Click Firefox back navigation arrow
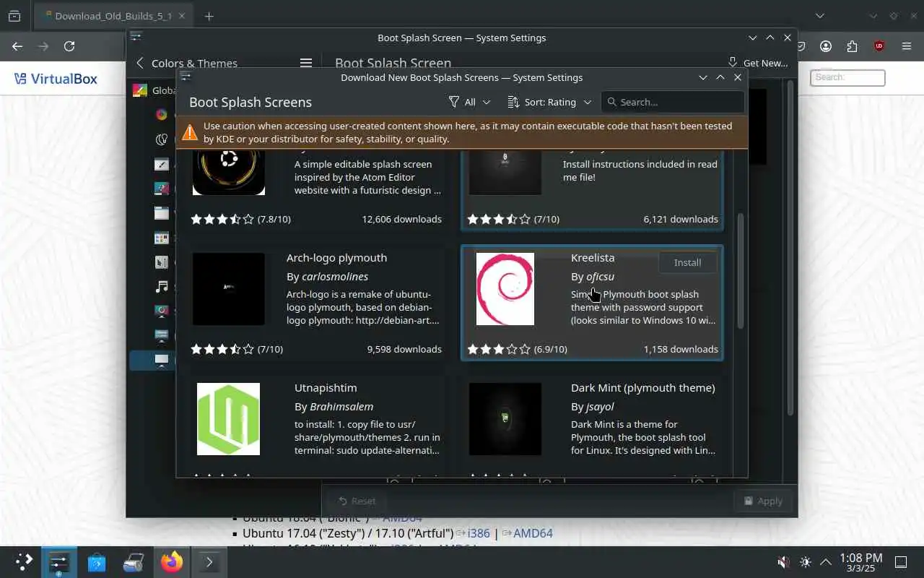924x578 pixels. [x=17, y=46]
